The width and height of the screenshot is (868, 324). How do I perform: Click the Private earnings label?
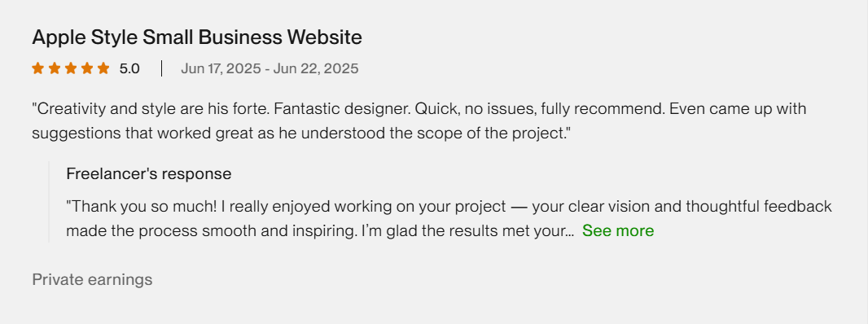pyautogui.click(x=93, y=280)
